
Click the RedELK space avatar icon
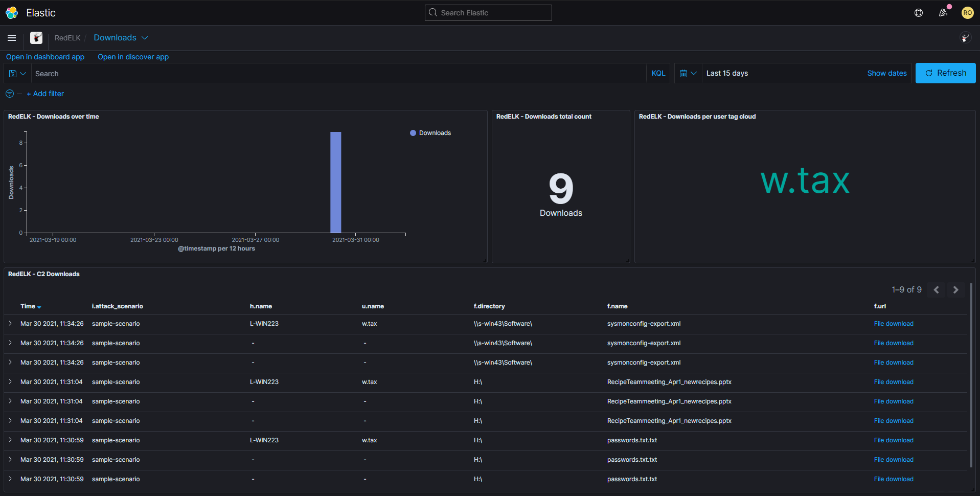click(36, 38)
